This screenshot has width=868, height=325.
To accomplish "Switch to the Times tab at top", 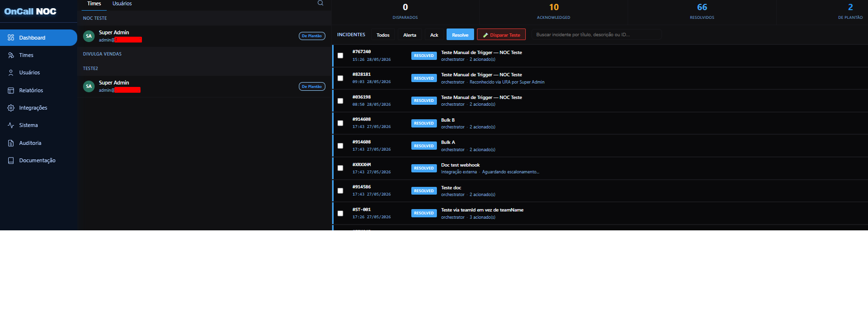I will 94,3.
